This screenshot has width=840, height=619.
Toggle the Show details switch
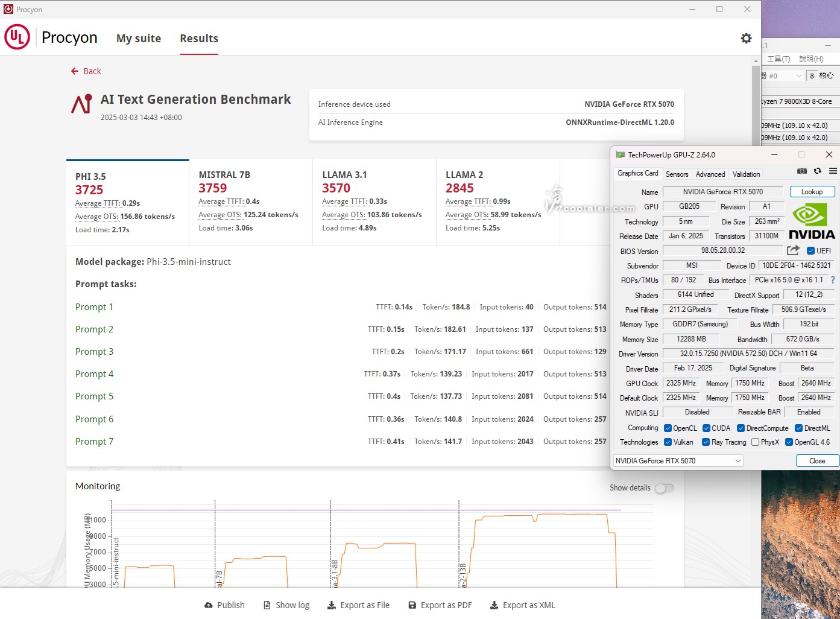point(665,488)
